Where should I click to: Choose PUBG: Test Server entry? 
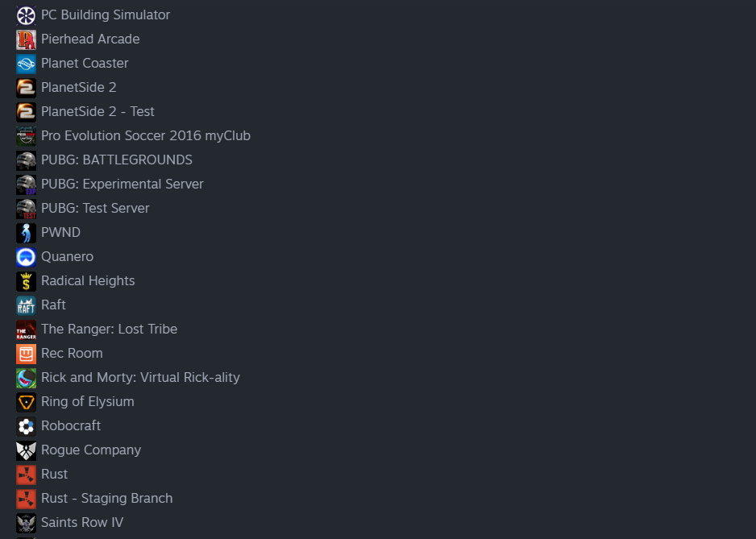pyautogui.click(x=95, y=209)
